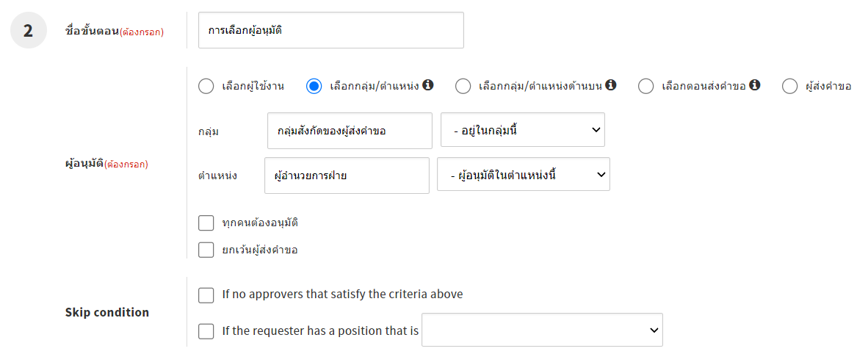868x354 pixels.
Task: Click the Skip condition label
Action: pyautogui.click(x=107, y=312)
